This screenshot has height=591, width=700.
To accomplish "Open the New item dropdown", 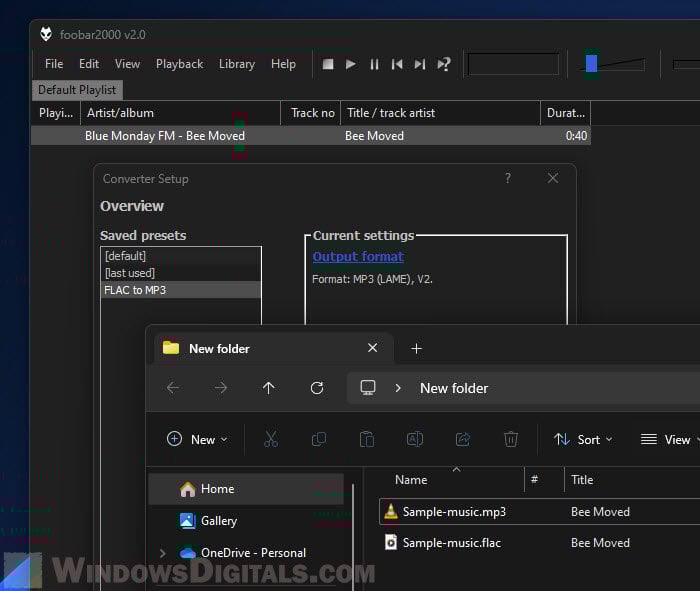I will click(197, 439).
